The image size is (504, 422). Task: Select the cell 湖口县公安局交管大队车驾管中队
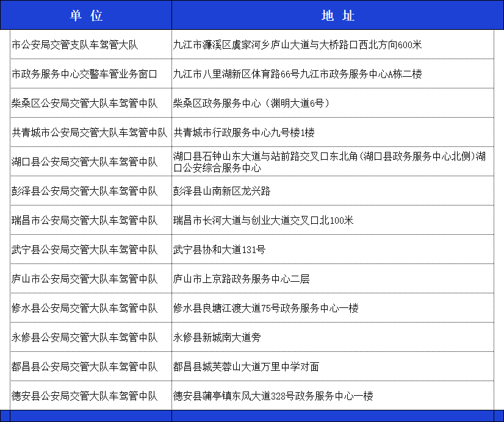(91, 161)
